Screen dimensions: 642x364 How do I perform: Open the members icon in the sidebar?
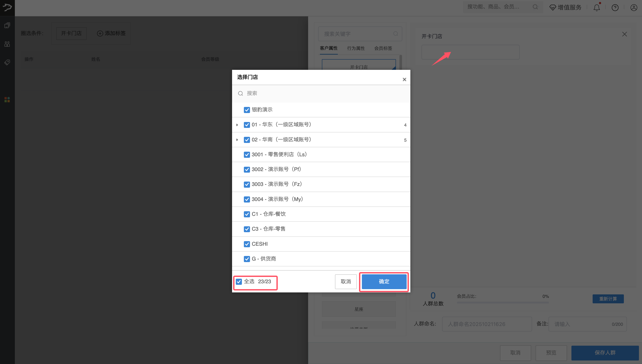(7, 44)
